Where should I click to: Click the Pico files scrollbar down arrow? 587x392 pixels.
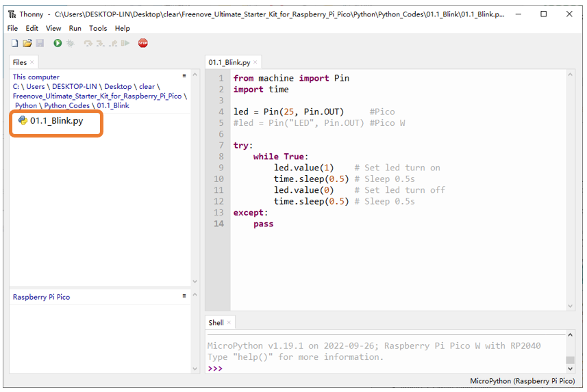(x=195, y=369)
